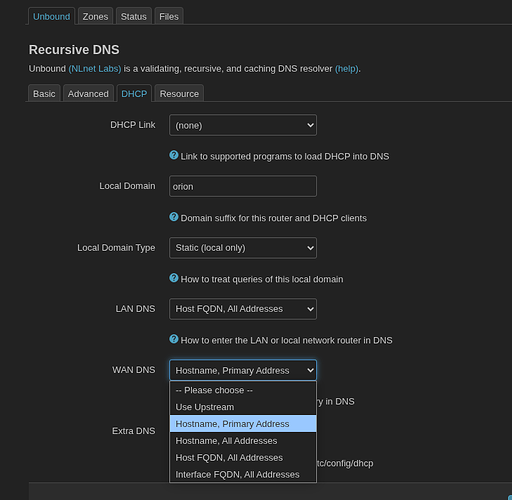Screen dimensions: 512x500
Task: Click help icon beside Local Domain suffix description
Action: tap(174, 217)
